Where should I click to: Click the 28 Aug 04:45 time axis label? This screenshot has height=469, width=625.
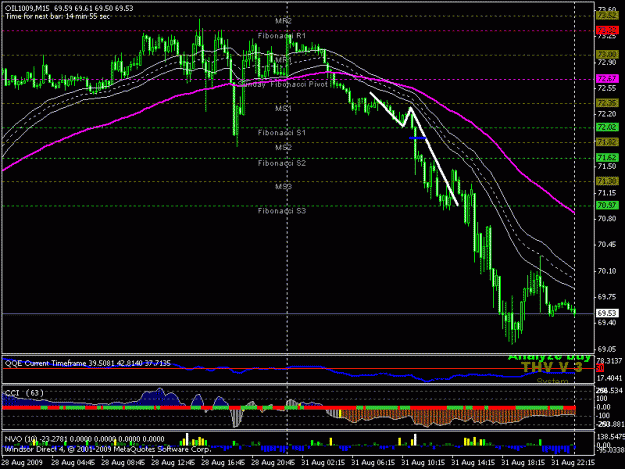point(73,463)
